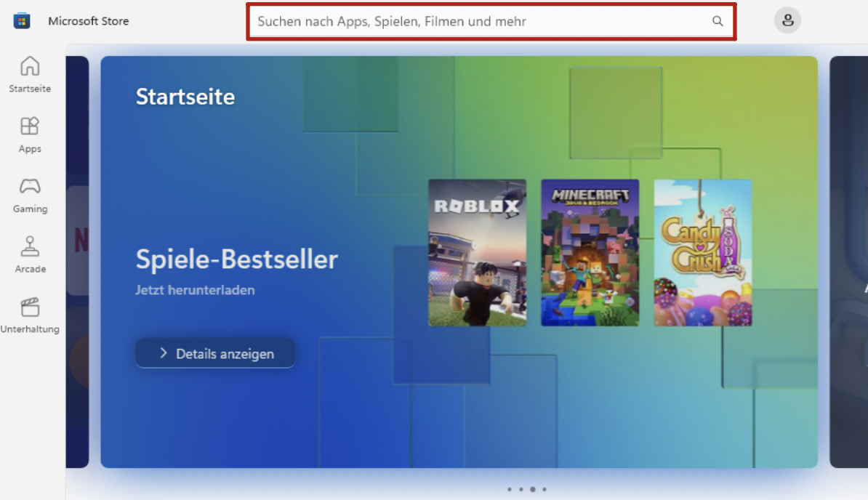Open the Gaming section in sidebar
The height and width of the screenshot is (500, 868).
point(30,195)
